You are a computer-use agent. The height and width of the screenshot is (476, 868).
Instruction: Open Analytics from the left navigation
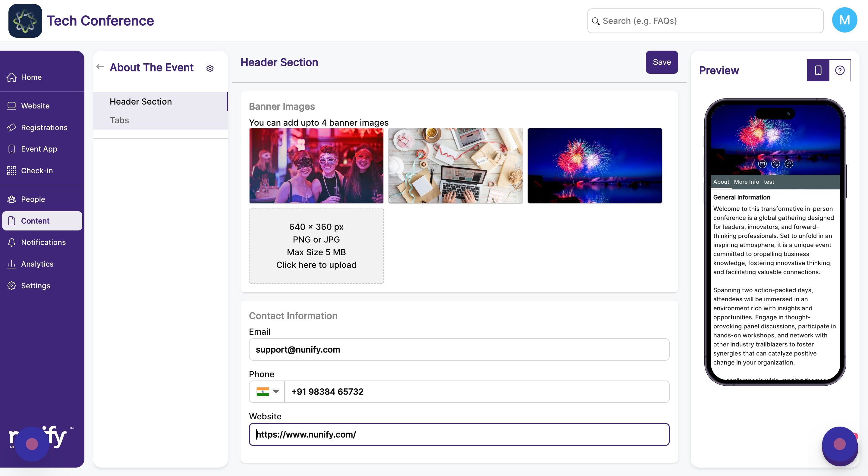37,264
